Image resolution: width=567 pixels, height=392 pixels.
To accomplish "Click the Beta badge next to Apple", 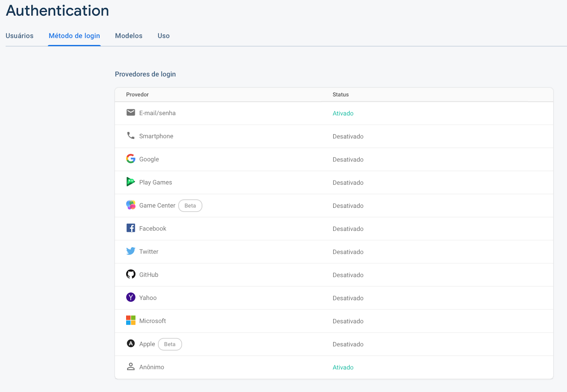I will tap(170, 344).
